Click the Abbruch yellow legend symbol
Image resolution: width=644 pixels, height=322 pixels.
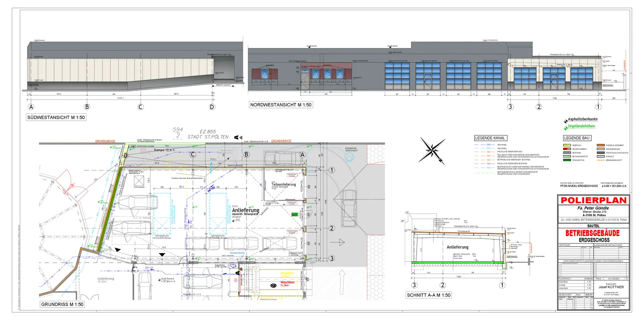click(x=567, y=145)
